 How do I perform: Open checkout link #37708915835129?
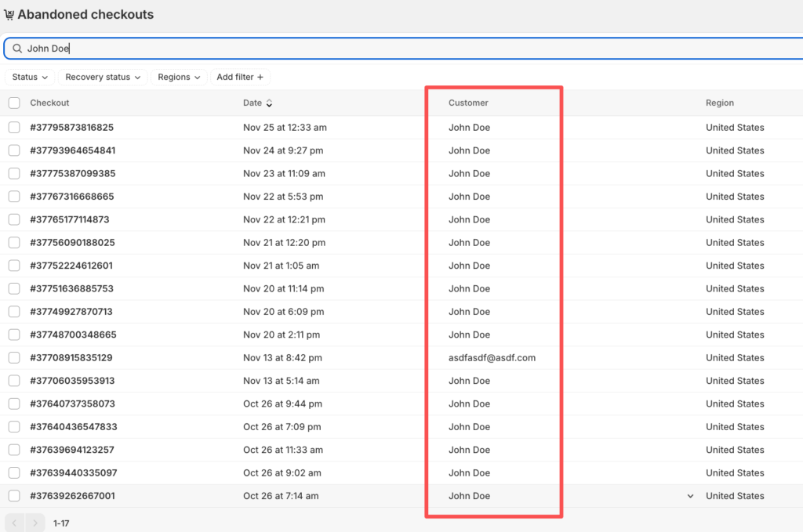click(71, 357)
